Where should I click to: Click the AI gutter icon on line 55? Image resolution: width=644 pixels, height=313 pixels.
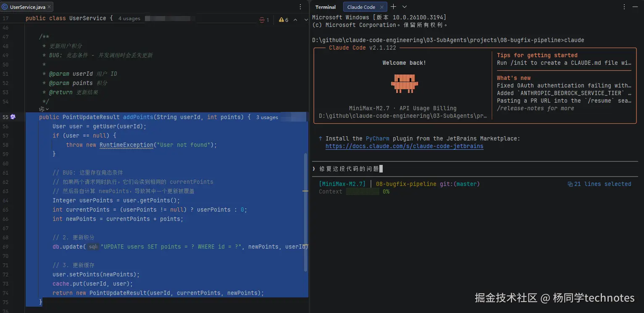coord(13,117)
